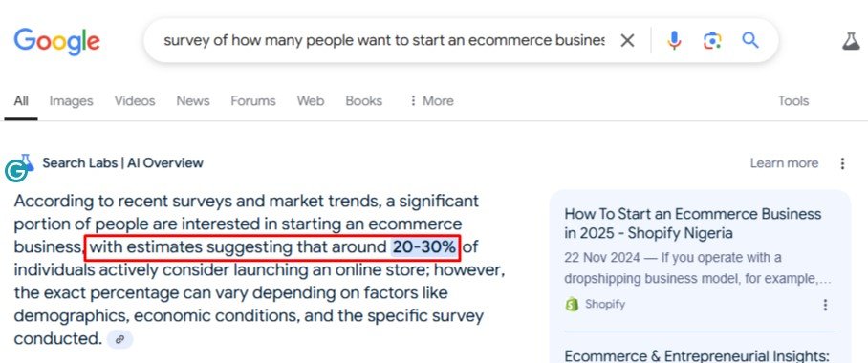Open 'How To Start an Ecommerce Business' article

pyautogui.click(x=692, y=223)
